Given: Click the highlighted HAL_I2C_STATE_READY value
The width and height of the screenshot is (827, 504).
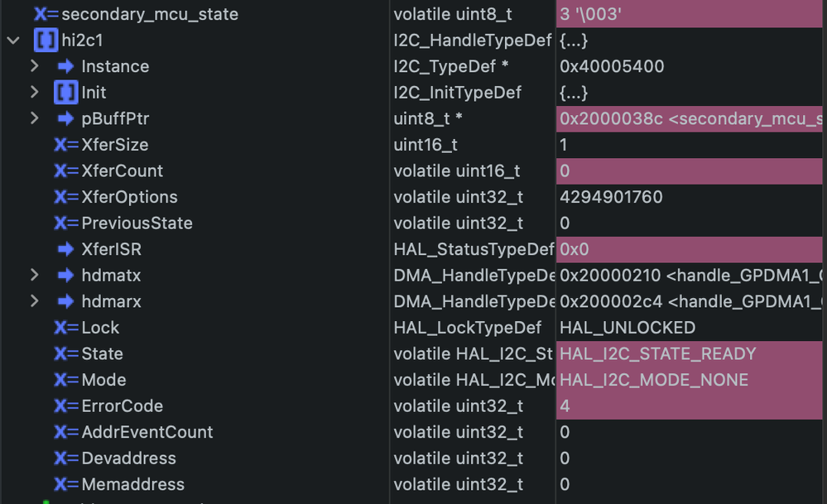Looking at the screenshot, I should pyautogui.click(x=654, y=353).
